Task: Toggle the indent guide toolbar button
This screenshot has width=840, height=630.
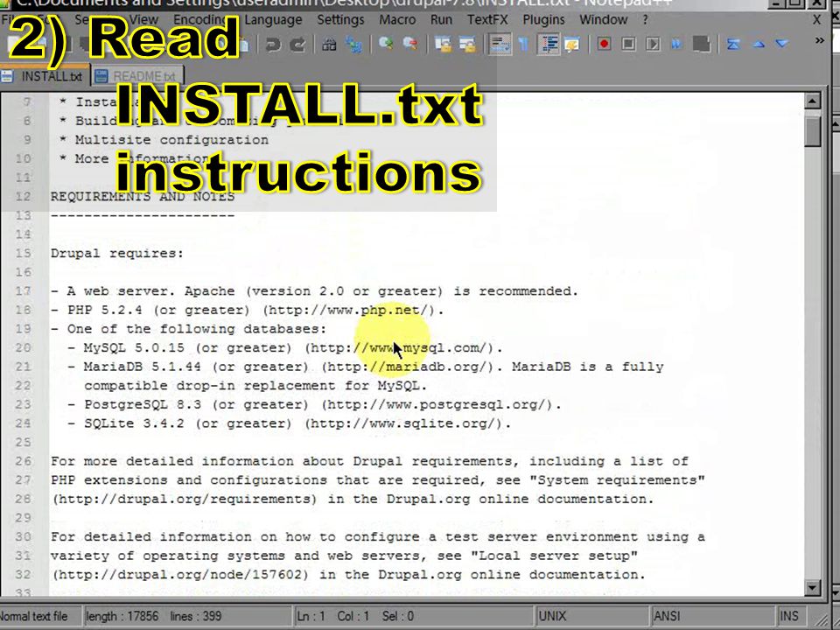Action: tap(549, 45)
